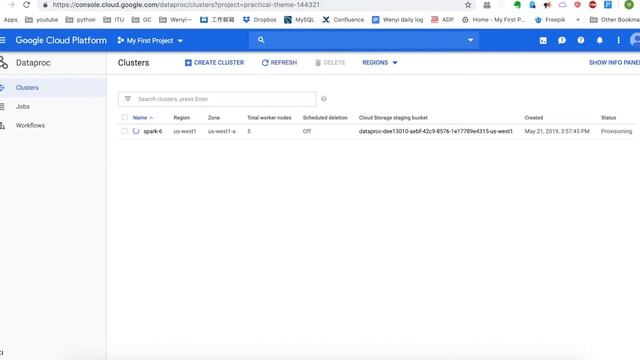
Task: Click the filter icon in search box
Action: click(x=128, y=99)
